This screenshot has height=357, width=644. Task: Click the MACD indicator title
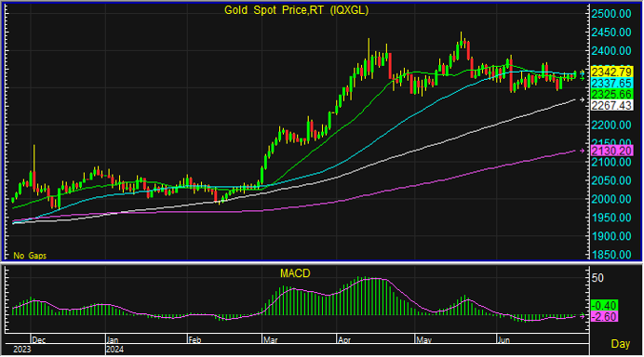(295, 273)
